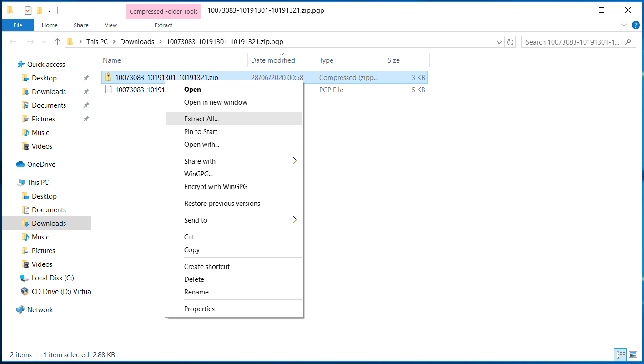Switch to large icons view button
The height and width of the screenshot is (364, 644).
(633, 354)
